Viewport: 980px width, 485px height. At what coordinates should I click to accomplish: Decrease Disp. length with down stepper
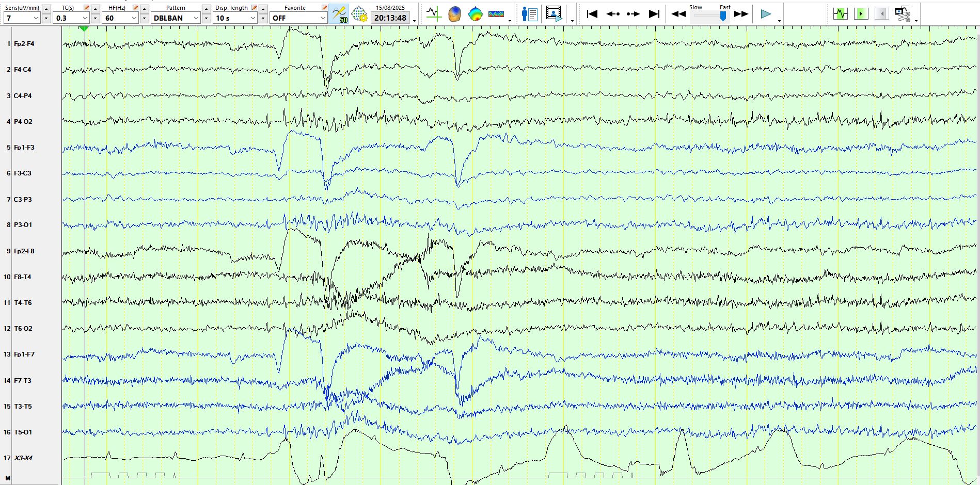coord(263,19)
